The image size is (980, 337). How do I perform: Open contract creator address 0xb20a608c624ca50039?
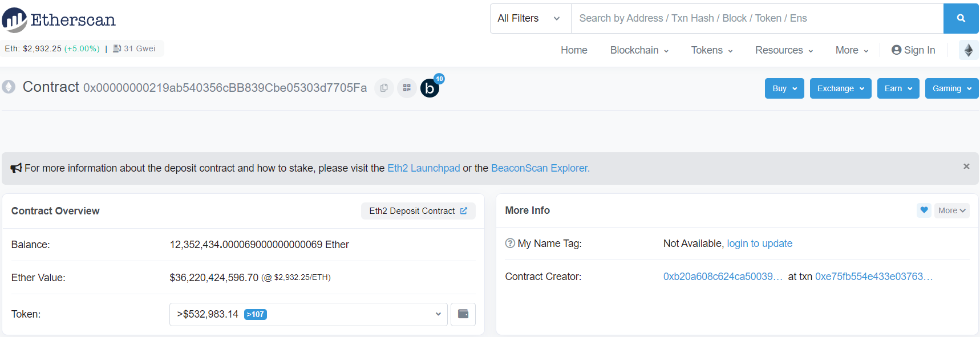tap(723, 277)
